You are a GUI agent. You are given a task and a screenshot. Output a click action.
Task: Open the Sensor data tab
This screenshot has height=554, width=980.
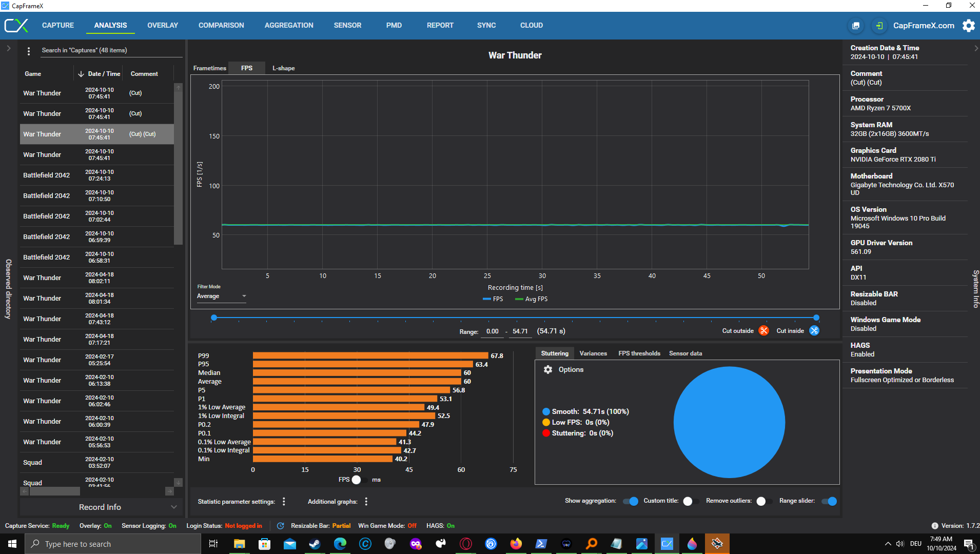pyautogui.click(x=685, y=353)
